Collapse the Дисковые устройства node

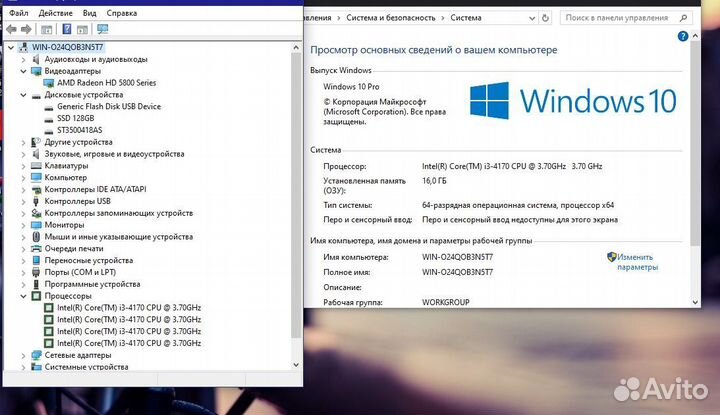23,95
